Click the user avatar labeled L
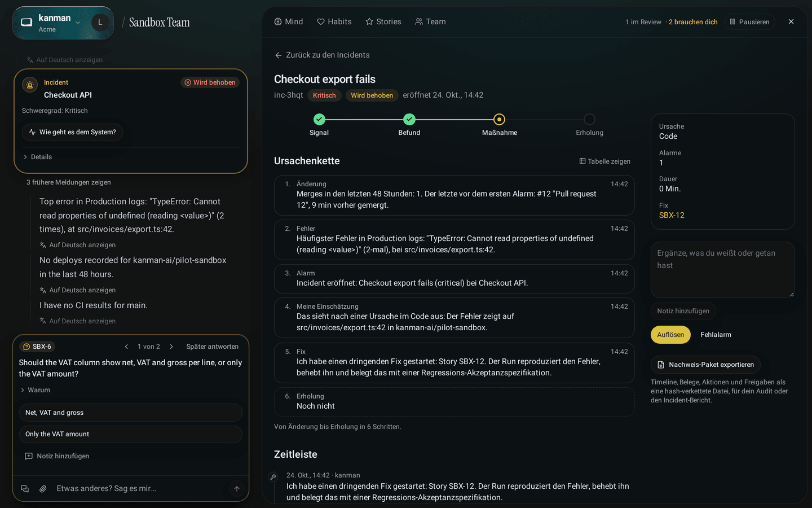The image size is (812, 508). (100, 23)
